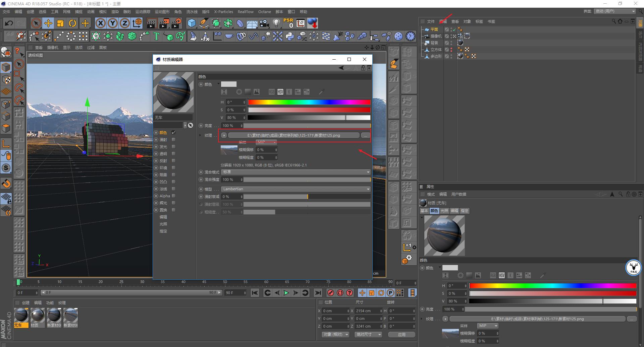Open the 渲染 menu in menu bar
This screenshot has height=347, width=644.
pos(115,12)
